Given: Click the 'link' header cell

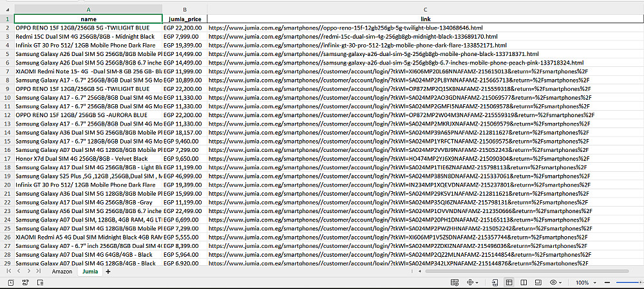Looking at the screenshot, I should pyautogui.click(x=426, y=19).
